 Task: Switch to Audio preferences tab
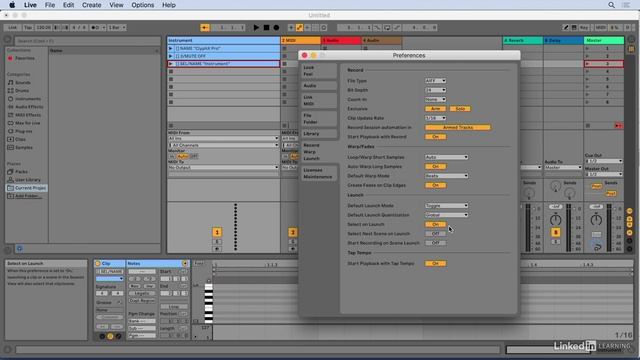coord(319,86)
